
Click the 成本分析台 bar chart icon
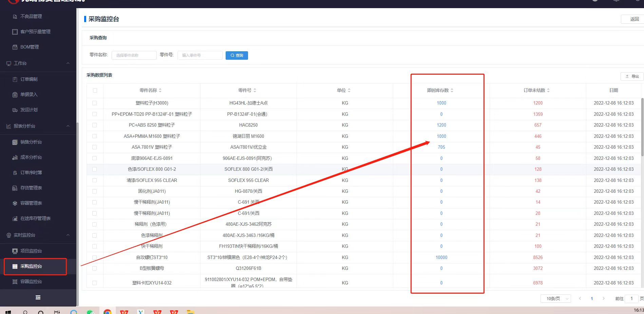tap(15, 157)
